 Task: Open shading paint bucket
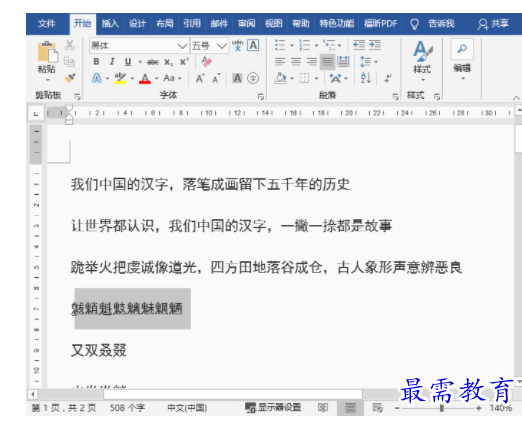coord(280,78)
